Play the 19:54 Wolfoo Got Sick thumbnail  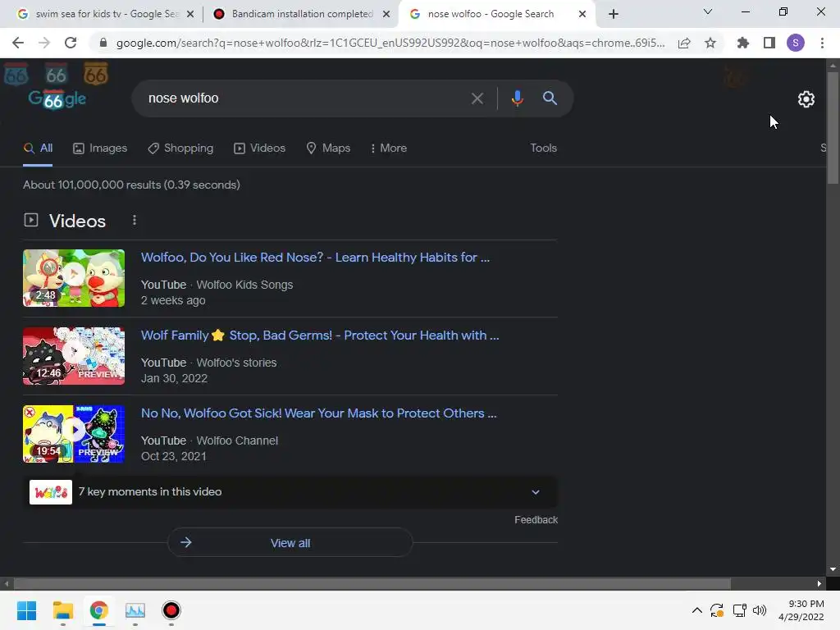pyautogui.click(x=74, y=434)
